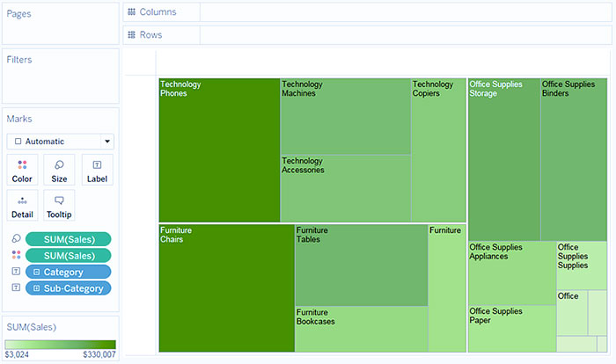Select the SUM(Sales) pill on Size
This screenshot has height=364, width=616.
click(x=69, y=239)
